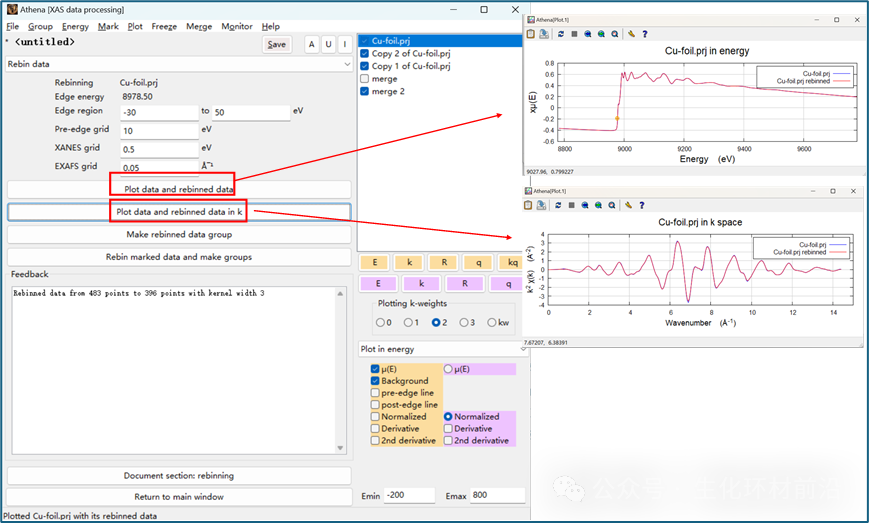Apply previous zoom in k space plot window

pyautogui.click(x=585, y=205)
